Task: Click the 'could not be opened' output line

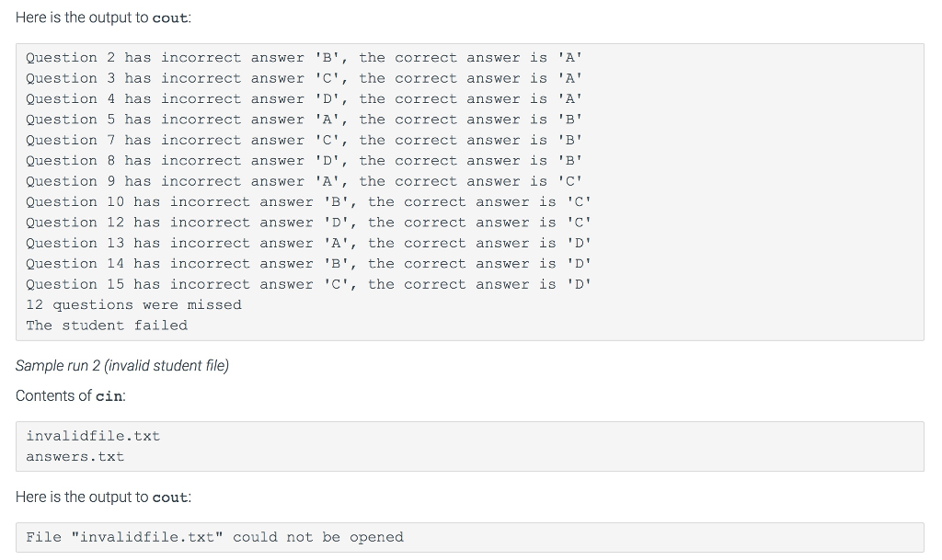Action: tap(214, 537)
